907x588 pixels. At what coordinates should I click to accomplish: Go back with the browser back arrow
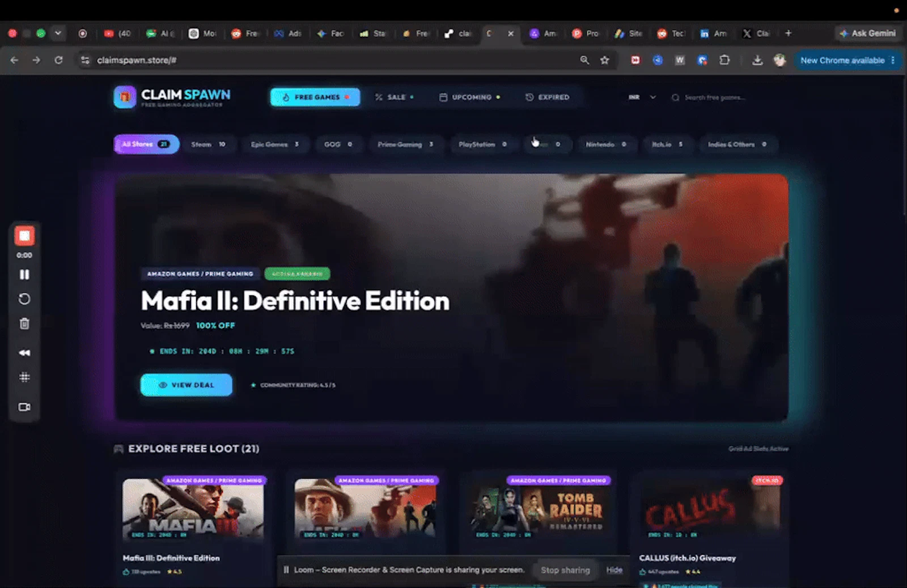coord(15,60)
